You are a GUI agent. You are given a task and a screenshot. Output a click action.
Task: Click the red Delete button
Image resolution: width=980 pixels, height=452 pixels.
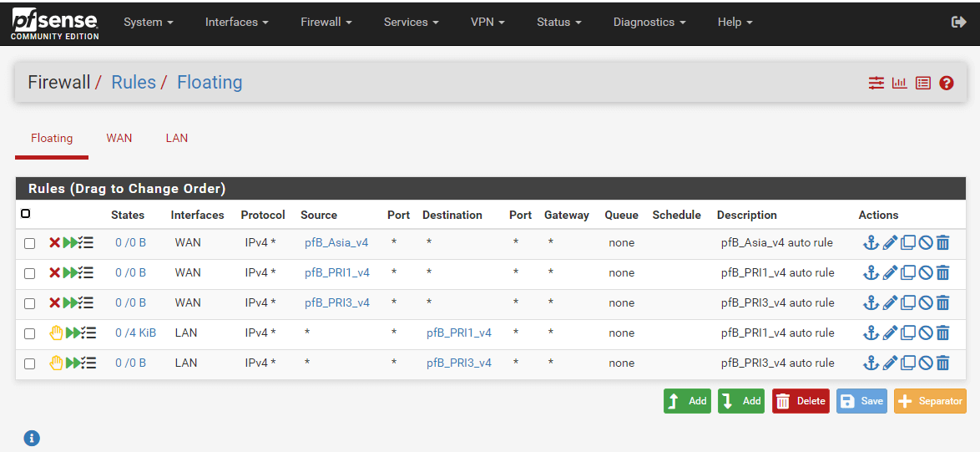pos(801,401)
